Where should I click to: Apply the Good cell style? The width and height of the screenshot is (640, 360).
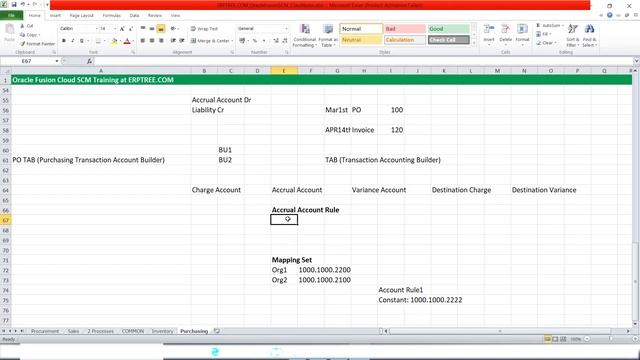448,29
